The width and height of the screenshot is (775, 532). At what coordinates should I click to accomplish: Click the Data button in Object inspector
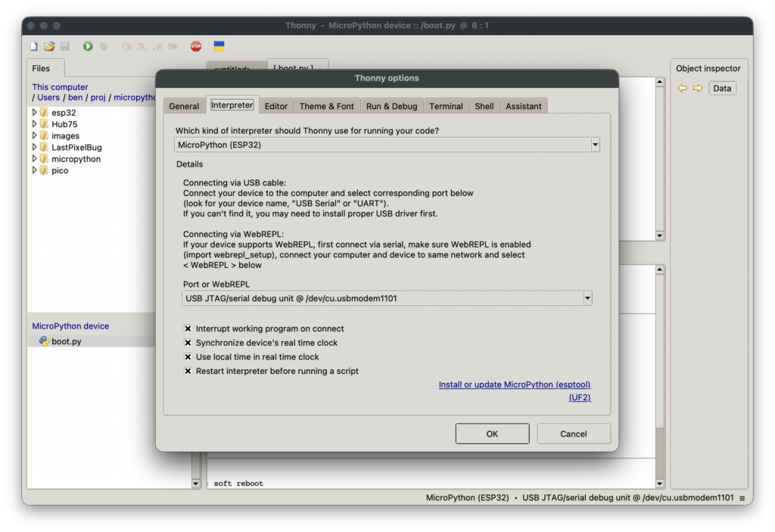[x=722, y=89]
